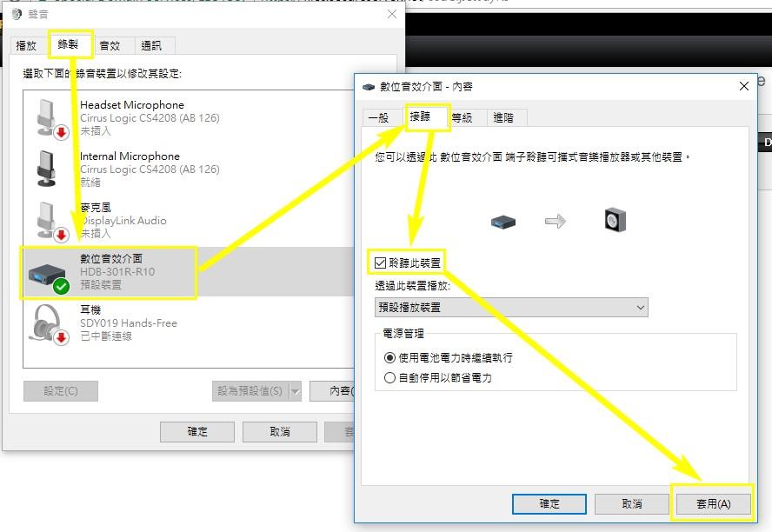This screenshot has width=772, height=532.
Task: Click 取消 in the Sound dialog
Action: pyautogui.click(x=280, y=432)
